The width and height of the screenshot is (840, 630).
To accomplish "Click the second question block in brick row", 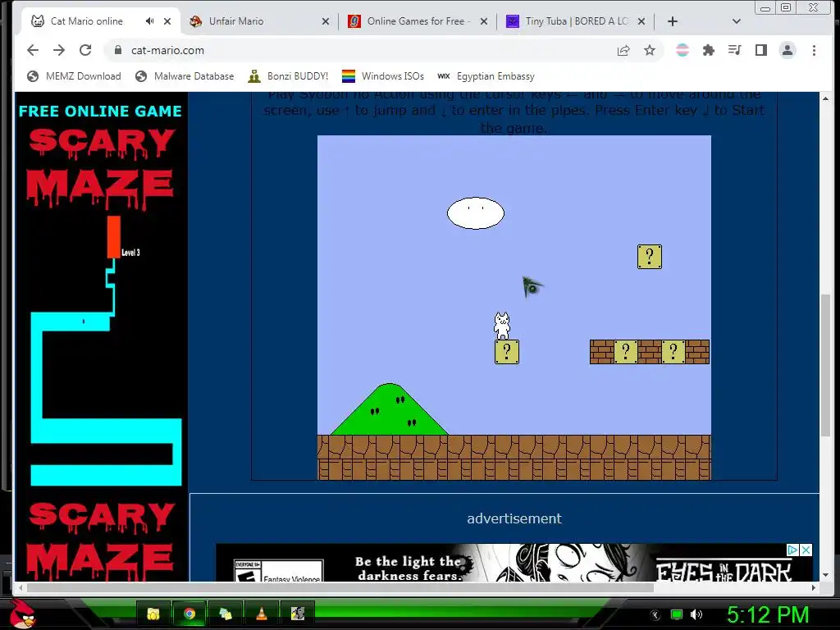I will [x=673, y=352].
